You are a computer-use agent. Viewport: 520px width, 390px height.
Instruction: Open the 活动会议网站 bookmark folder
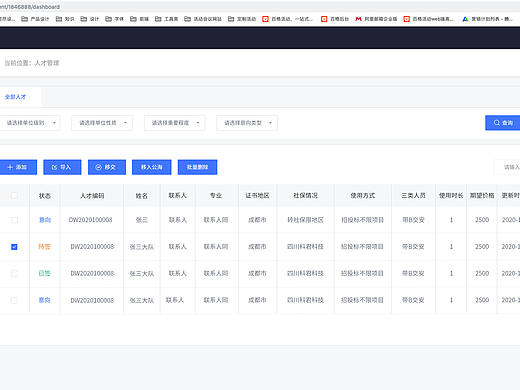coord(203,19)
